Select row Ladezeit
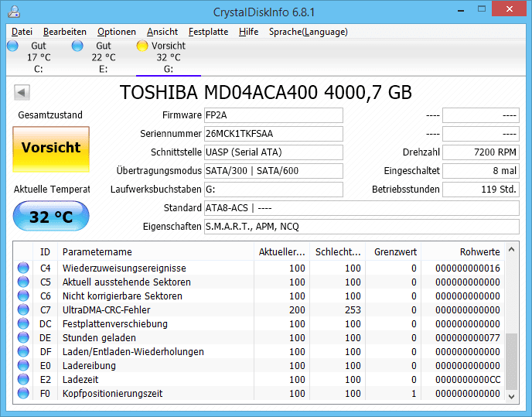 (x=259, y=379)
